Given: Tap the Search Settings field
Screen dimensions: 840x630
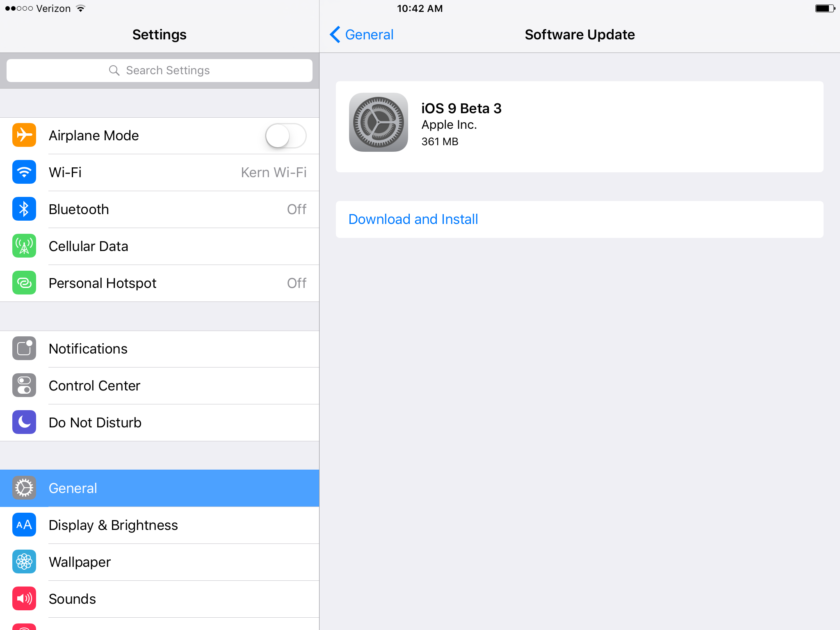Looking at the screenshot, I should [x=160, y=71].
